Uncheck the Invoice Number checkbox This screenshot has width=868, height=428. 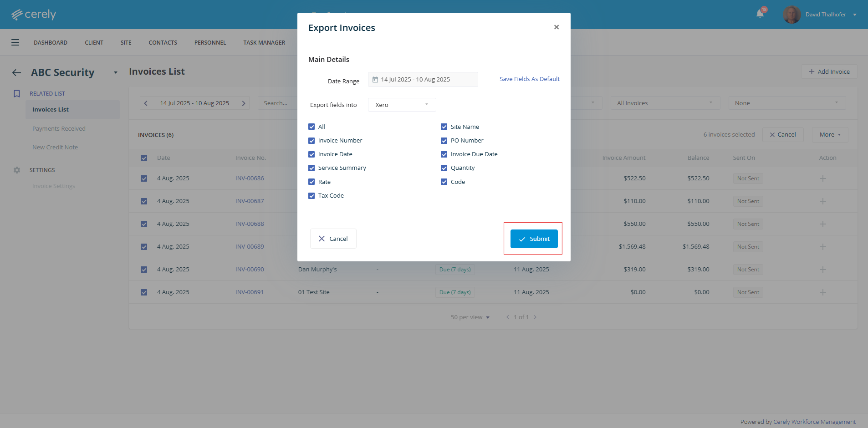311,141
